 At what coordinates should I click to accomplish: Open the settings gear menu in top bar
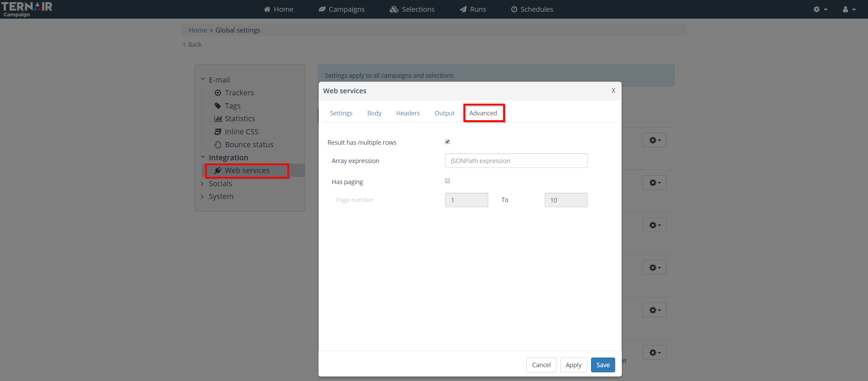(820, 9)
